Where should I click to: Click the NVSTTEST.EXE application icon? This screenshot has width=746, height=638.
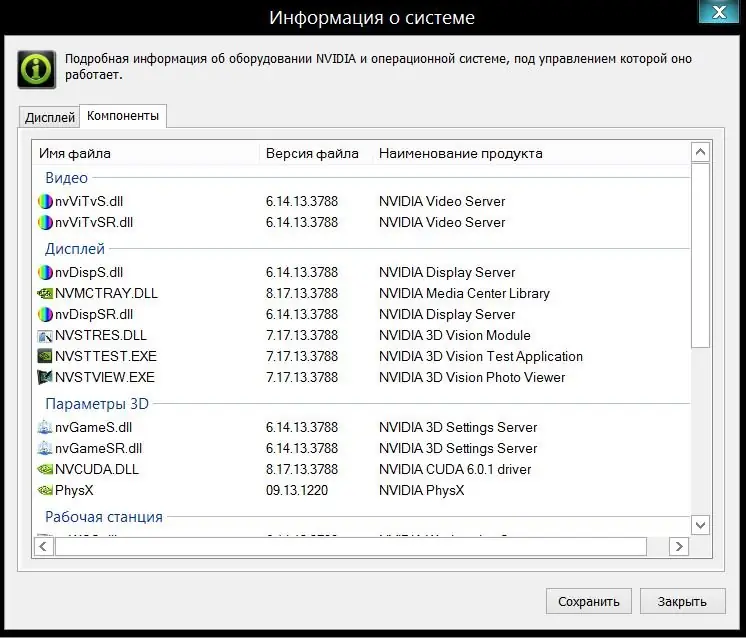pos(45,357)
